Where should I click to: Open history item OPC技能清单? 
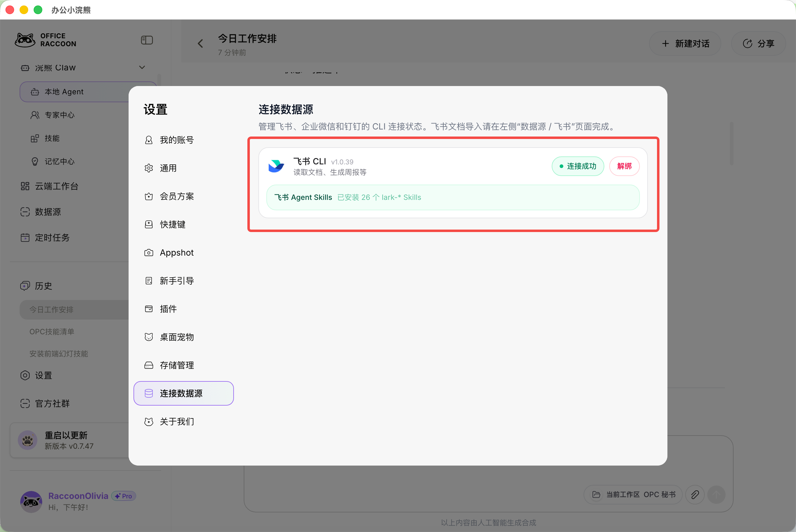point(52,332)
